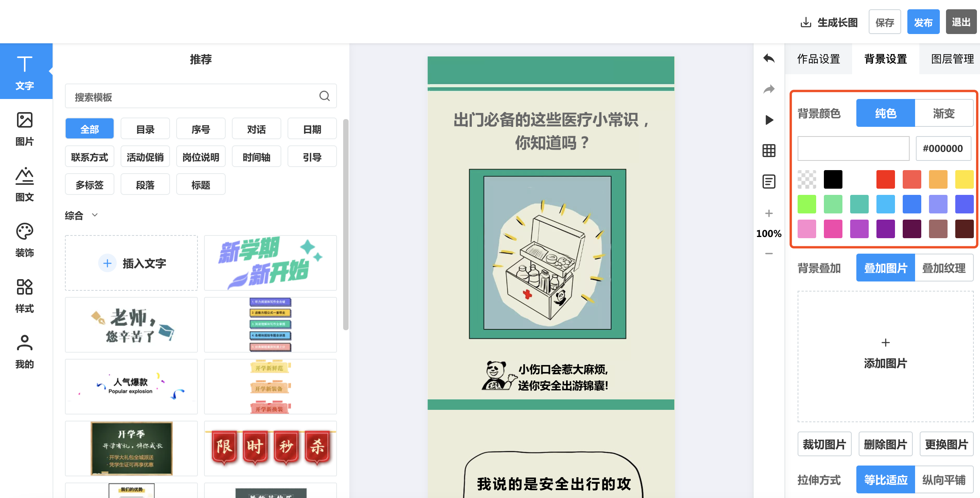Click the medical kit illustration on canvas

547,253
